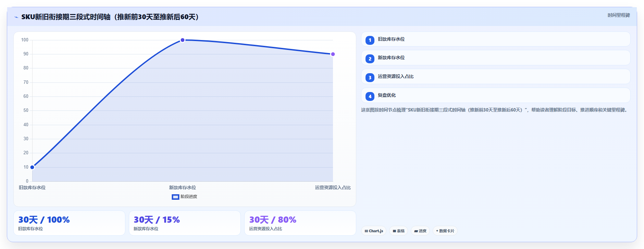Click the x-axis label 新款库存水位
Image resolution: width=644 pixels, height=249 pixels.
click(183, 187)
